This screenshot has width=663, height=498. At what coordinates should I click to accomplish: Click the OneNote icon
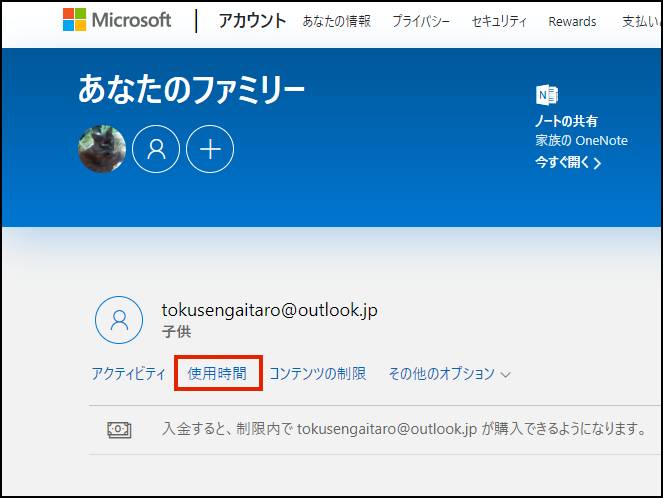[x=547, y=95]
